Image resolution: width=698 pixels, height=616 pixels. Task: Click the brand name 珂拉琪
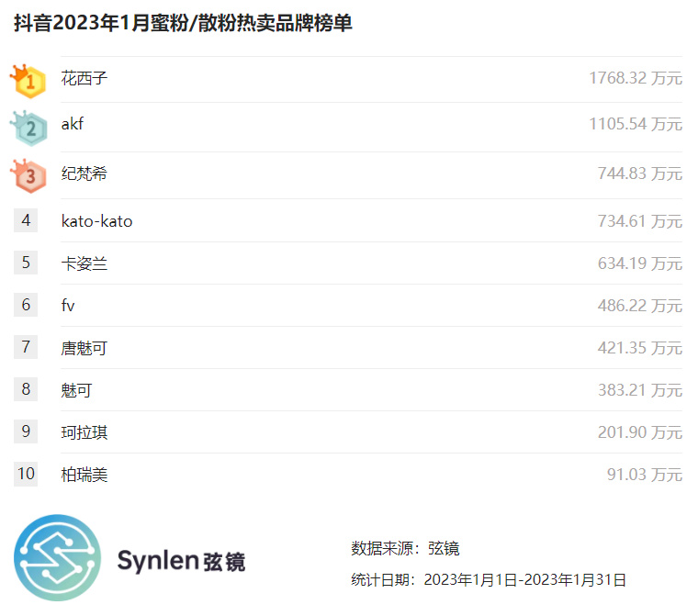click(84, 432)
